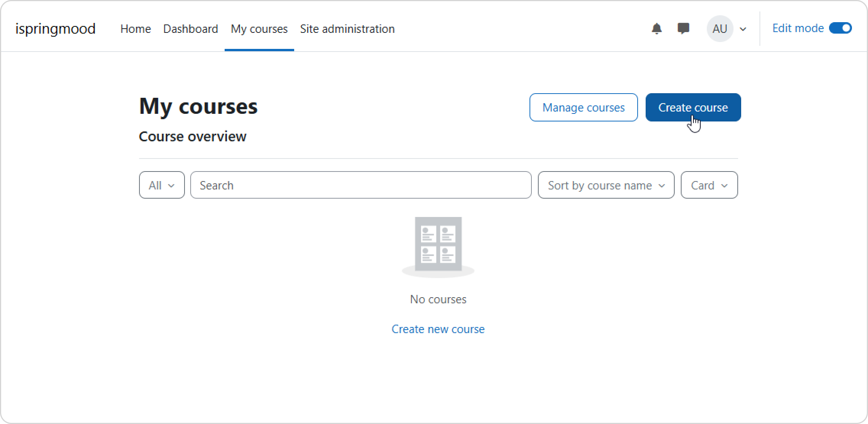Go to the Home menu item
The height and width of the screenshot is (424, 868).
(136, 29)
